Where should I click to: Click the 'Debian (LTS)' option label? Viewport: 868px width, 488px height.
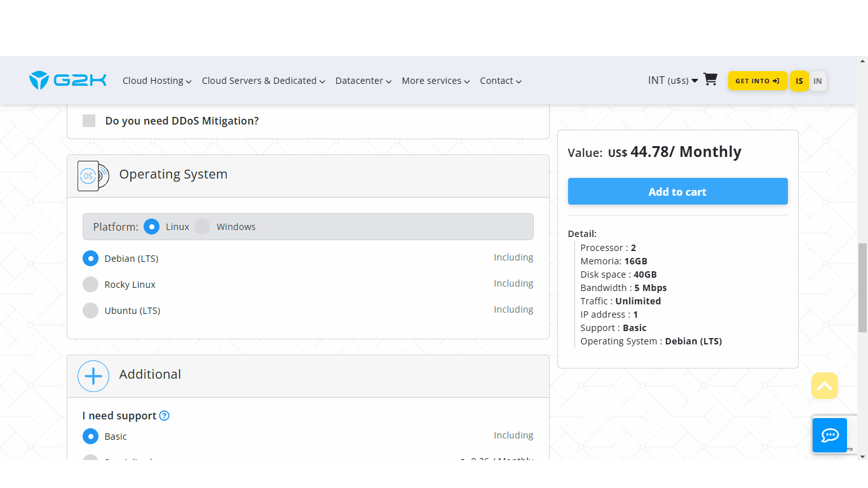(x=132, y=259)
